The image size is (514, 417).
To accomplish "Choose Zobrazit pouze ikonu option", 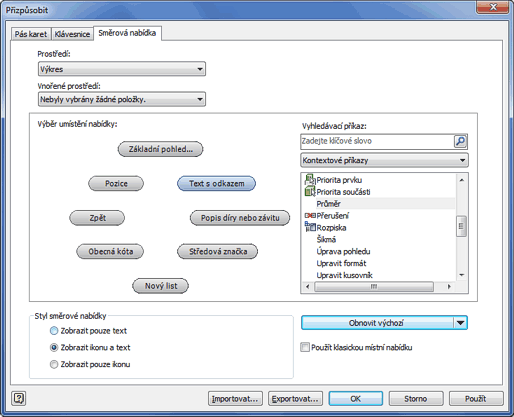I will tap(54, 364).
